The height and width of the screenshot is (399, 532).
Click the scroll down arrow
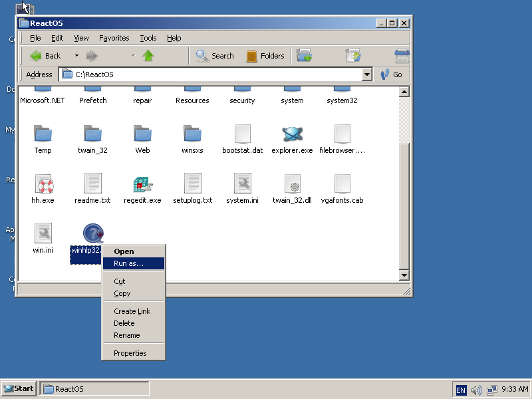[x=404, y=275]
